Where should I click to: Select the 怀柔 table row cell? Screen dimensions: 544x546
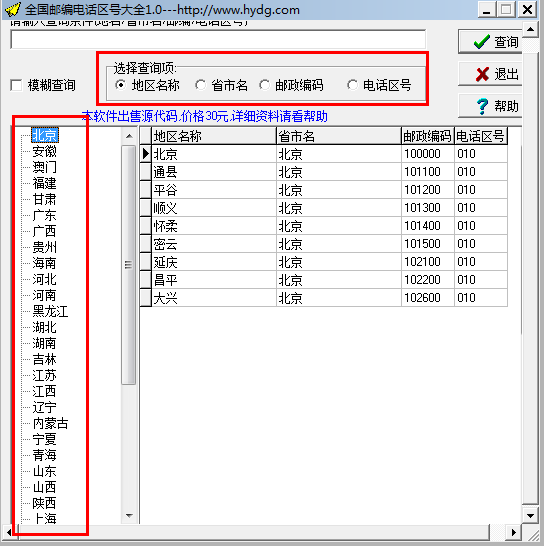(x=214, y=226)
